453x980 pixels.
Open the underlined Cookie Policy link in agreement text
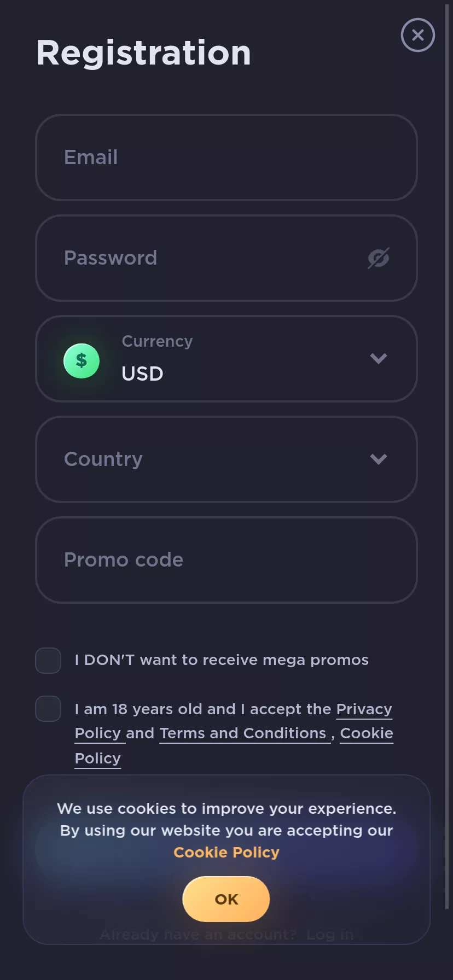click(367, 733)
